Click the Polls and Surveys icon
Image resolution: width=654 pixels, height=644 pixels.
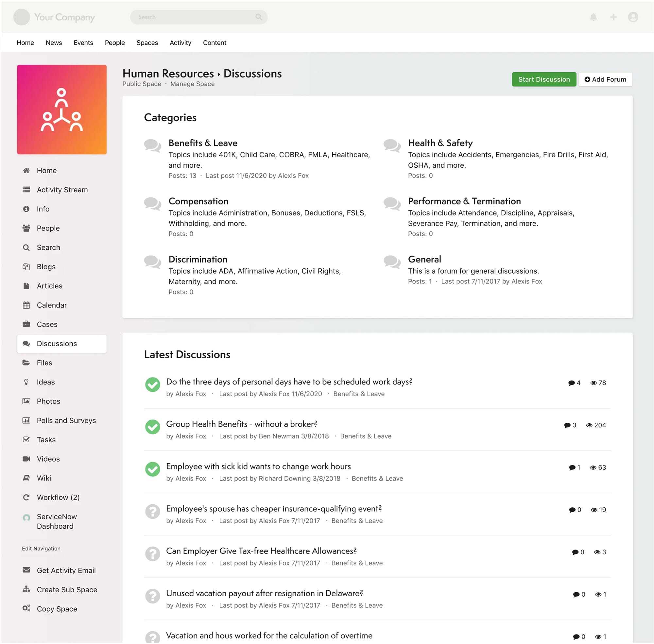click(26, 420)
